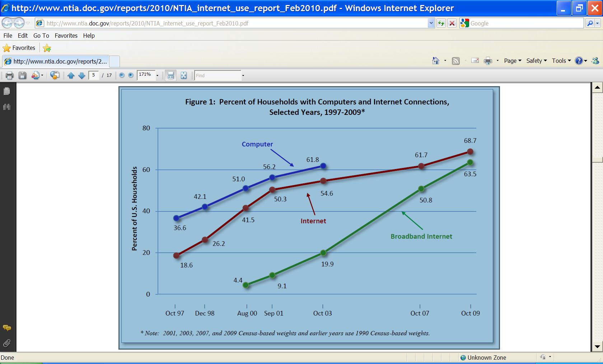Click the vertical scrollbar up arrow
Screen dimensions: 603x364
[597, 87]
